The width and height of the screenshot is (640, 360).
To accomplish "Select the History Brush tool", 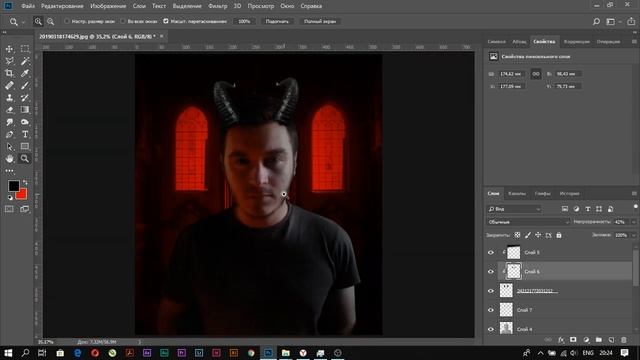I will point(25,98).
